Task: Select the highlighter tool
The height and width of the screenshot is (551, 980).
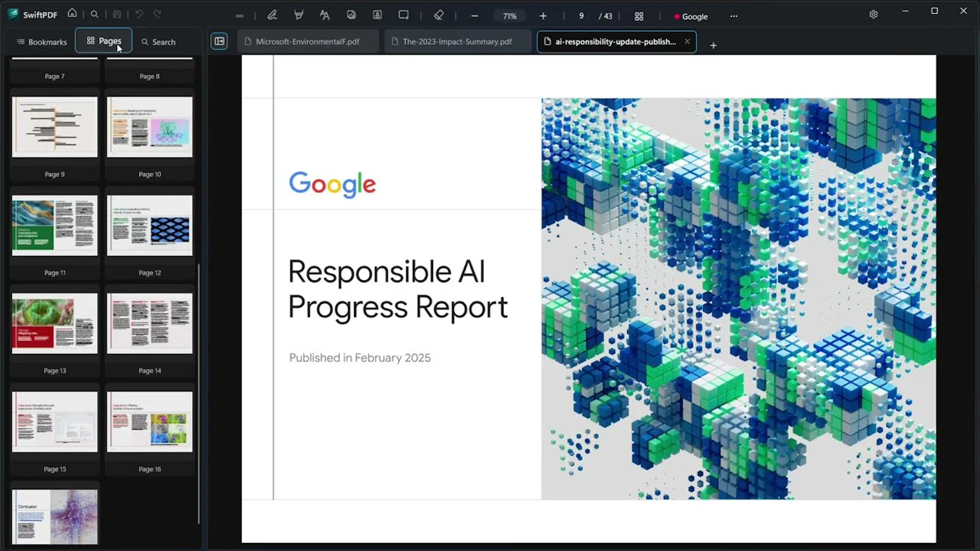Action: (x=298, y=15)
